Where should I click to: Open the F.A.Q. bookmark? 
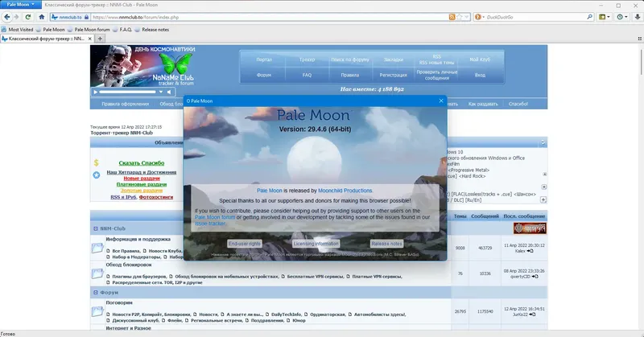(122, 30)
